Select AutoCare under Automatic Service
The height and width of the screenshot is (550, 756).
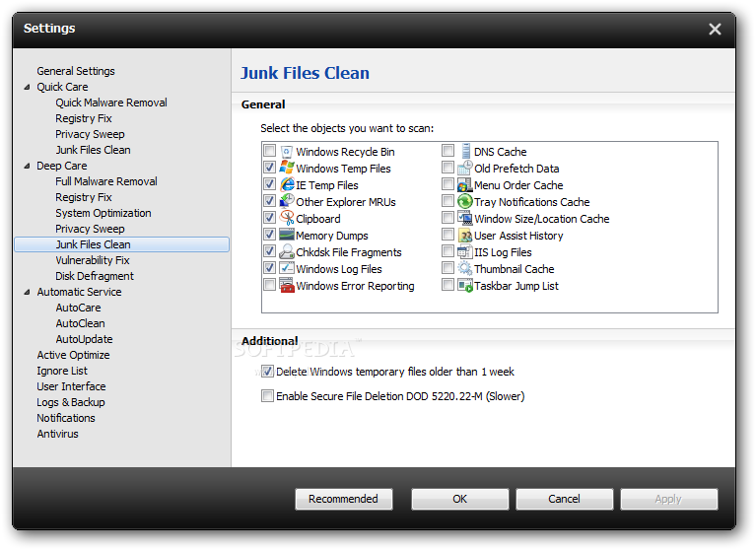78,308
